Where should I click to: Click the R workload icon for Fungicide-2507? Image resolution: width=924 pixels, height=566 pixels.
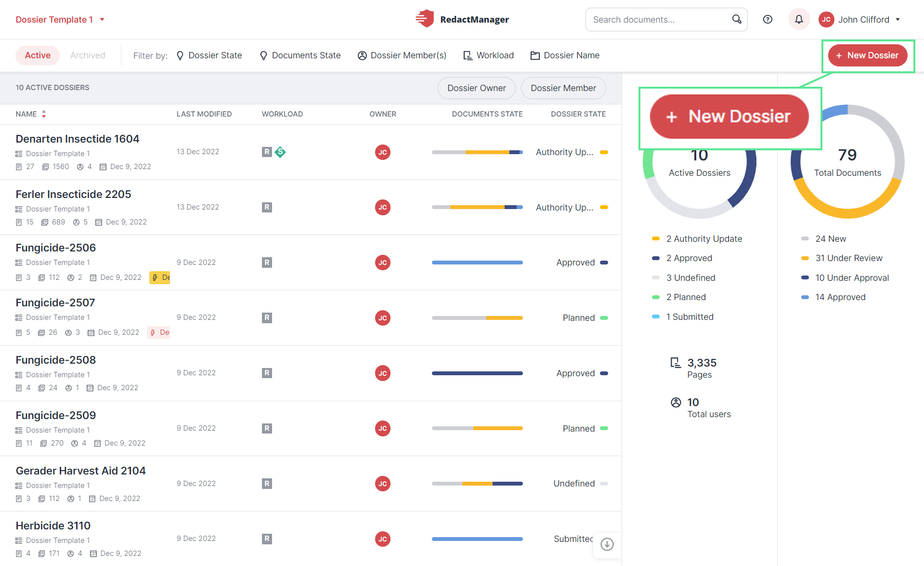(x=267, y=318)
